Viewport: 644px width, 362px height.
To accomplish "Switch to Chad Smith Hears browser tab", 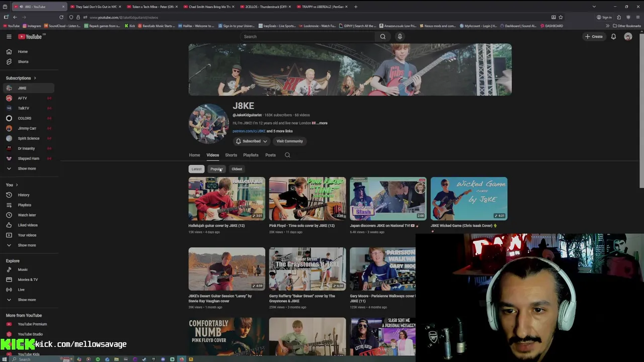I will [x=209, y=7].
